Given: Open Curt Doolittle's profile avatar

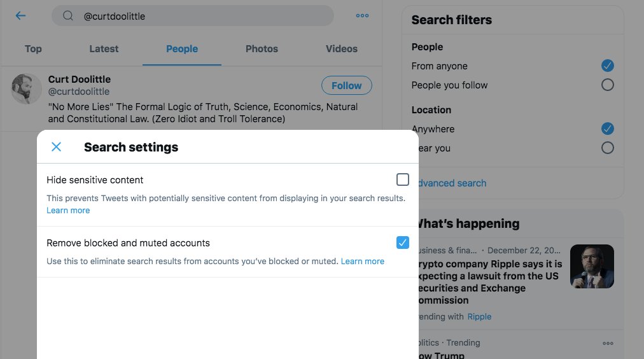Looking at the screenshot, I should (27, 89).
